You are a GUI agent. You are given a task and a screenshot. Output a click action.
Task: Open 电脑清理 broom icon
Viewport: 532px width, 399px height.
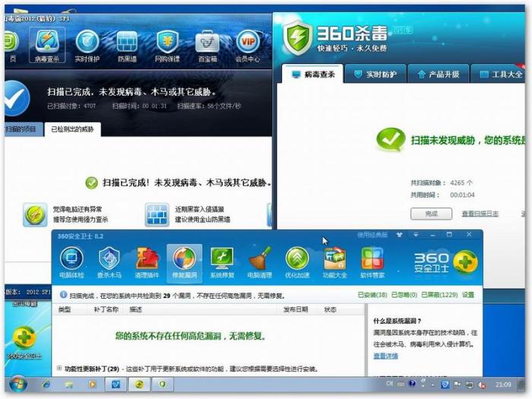(260, 263)
